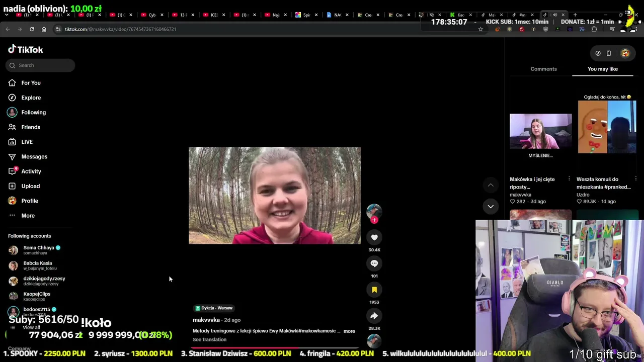The height and width of the screenshot is (362, 644).
Task: Click the 'Dykcja · Warsaw' location tag
Action: (214, 308)
